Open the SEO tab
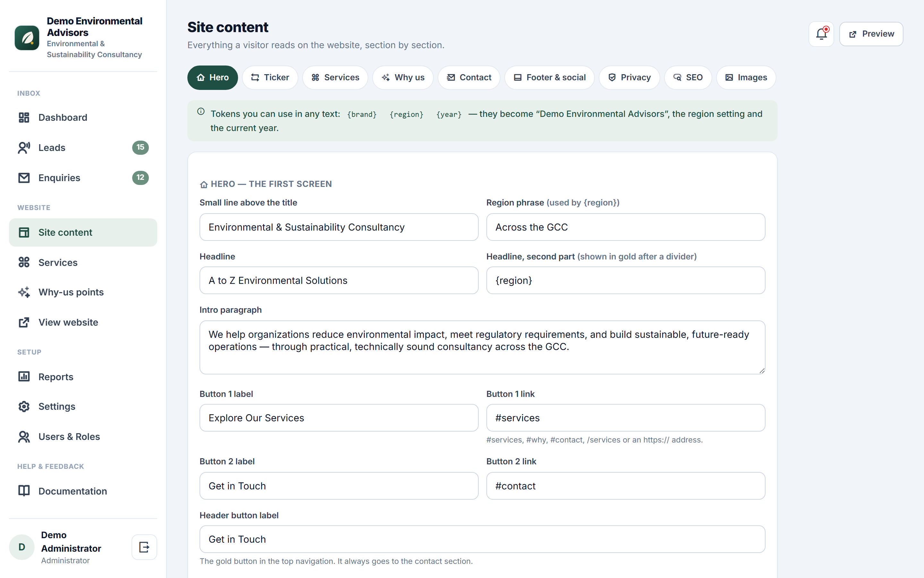 (688, 78)
